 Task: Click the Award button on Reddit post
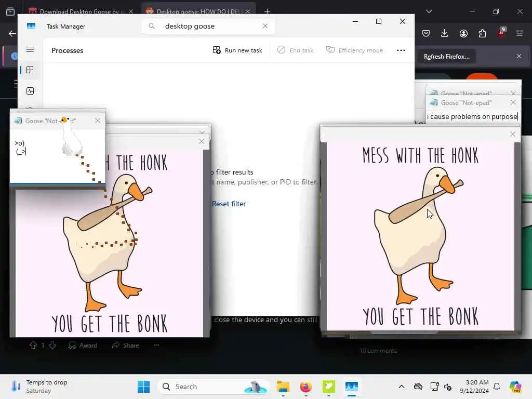[x=83, y=345]
